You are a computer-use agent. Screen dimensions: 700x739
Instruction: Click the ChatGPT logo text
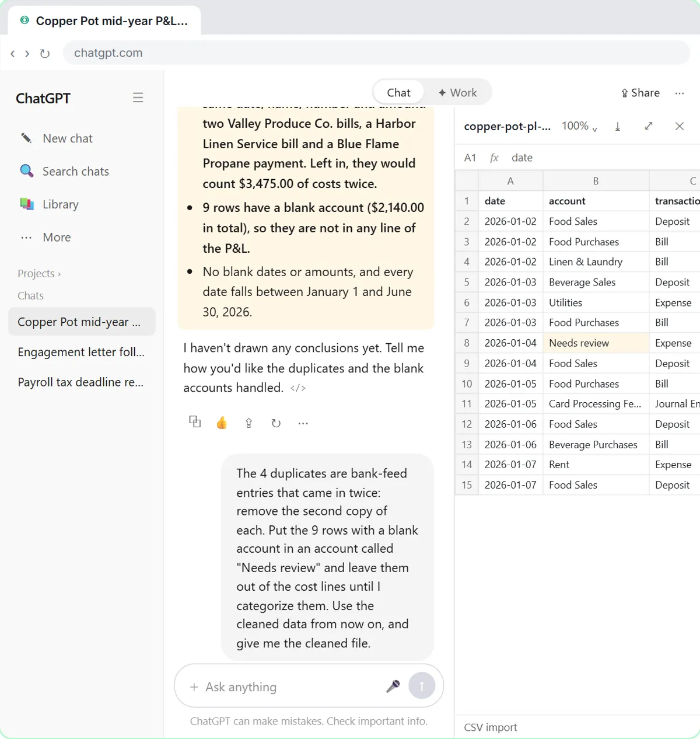click(x=43, y=98)
